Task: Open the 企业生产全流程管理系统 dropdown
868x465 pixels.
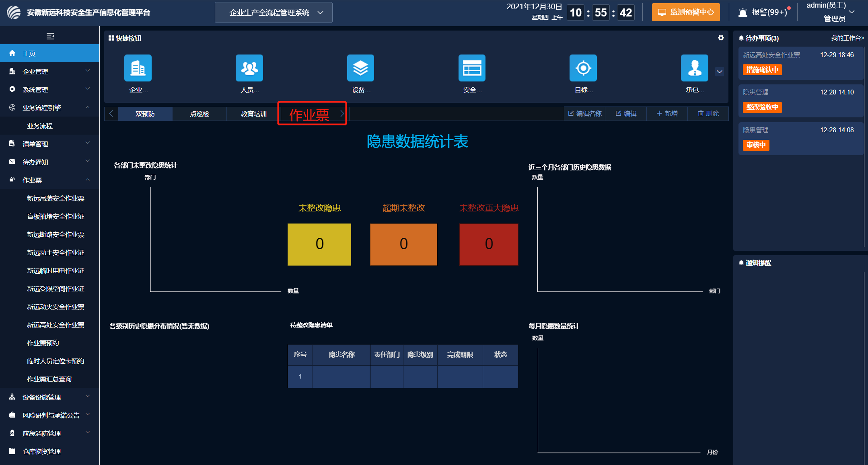Action: 274,12
